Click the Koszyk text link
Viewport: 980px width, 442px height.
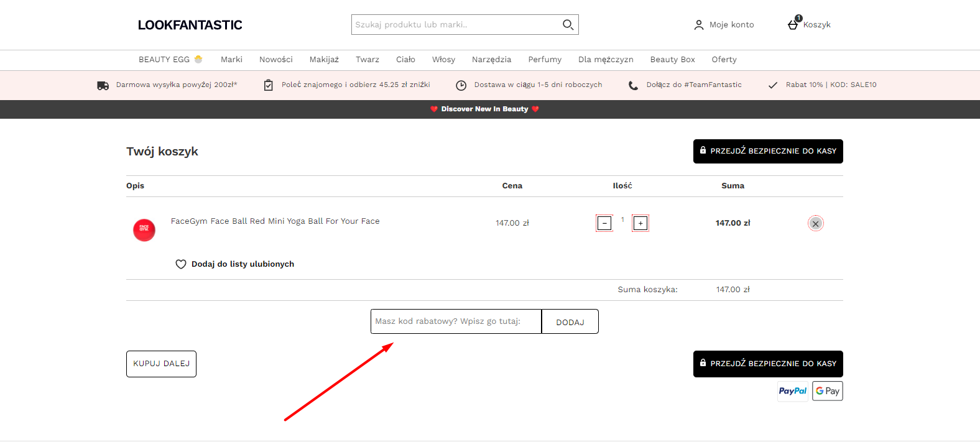tap(816, 25)
